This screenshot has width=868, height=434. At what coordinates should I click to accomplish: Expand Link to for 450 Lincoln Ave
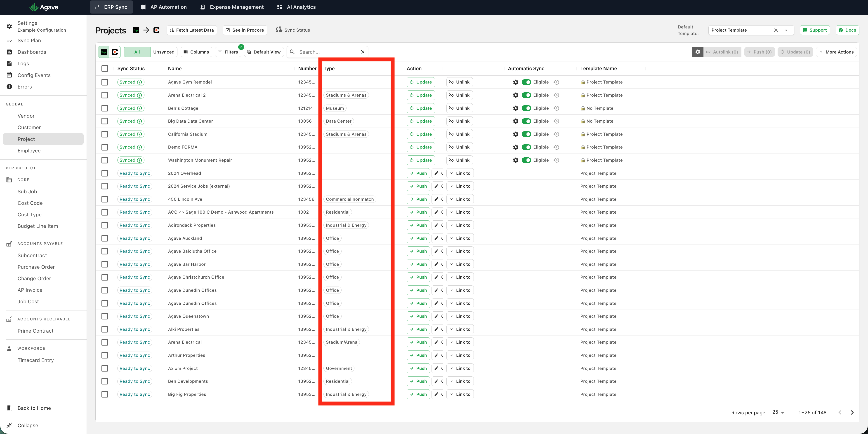pos(460,199)
